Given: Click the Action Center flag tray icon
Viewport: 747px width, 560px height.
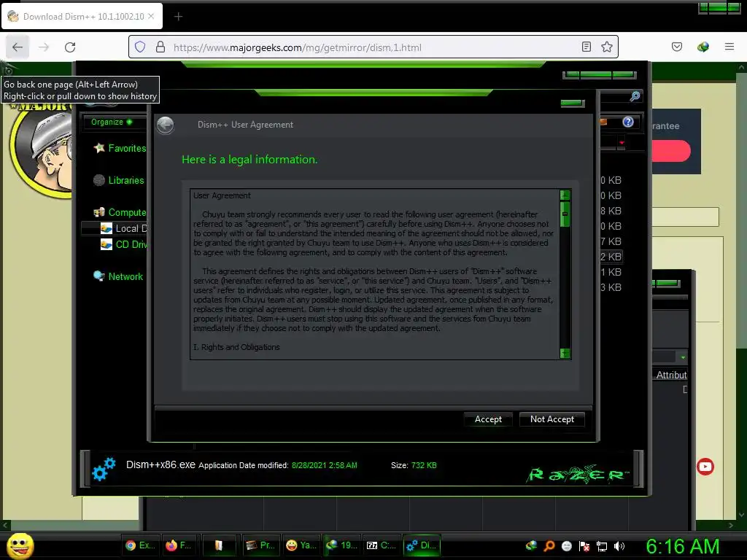Looking at the screenshot, I should [584, 545].
